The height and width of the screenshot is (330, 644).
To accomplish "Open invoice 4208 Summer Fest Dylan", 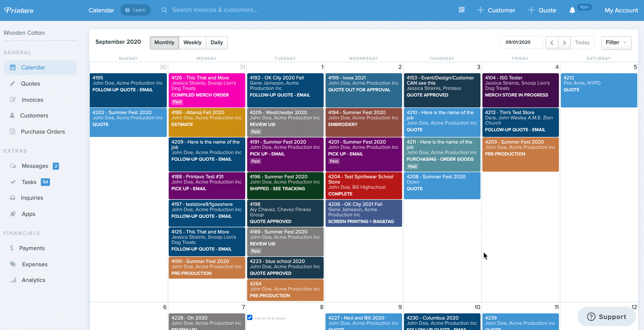I will (x=442, y=185).
